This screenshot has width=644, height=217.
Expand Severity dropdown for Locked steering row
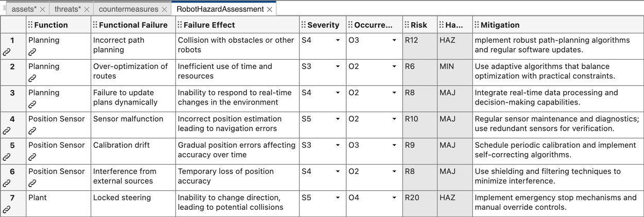point(338,197)
